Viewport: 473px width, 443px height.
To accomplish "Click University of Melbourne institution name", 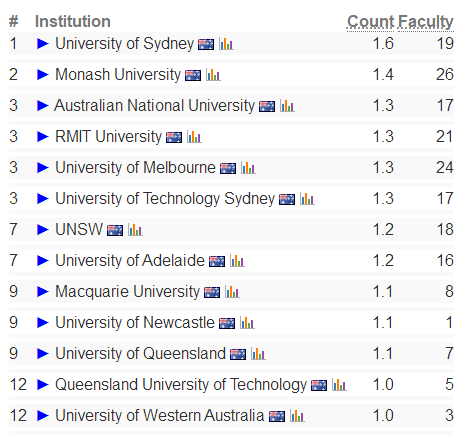I will [135, 167].
